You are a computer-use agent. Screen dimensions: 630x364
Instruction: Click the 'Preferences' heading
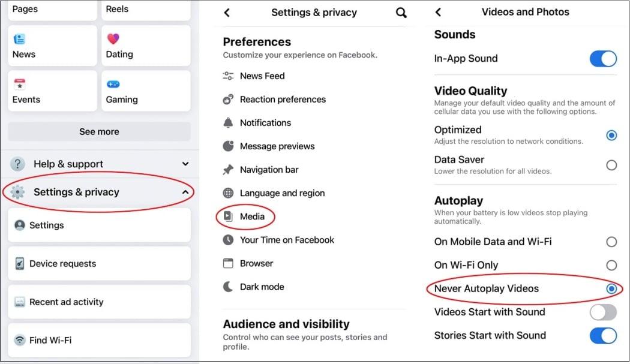(x=257, y=42)
